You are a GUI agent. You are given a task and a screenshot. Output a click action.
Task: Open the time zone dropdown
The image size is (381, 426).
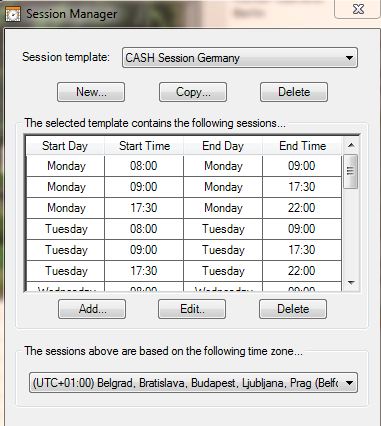point(193,383)
